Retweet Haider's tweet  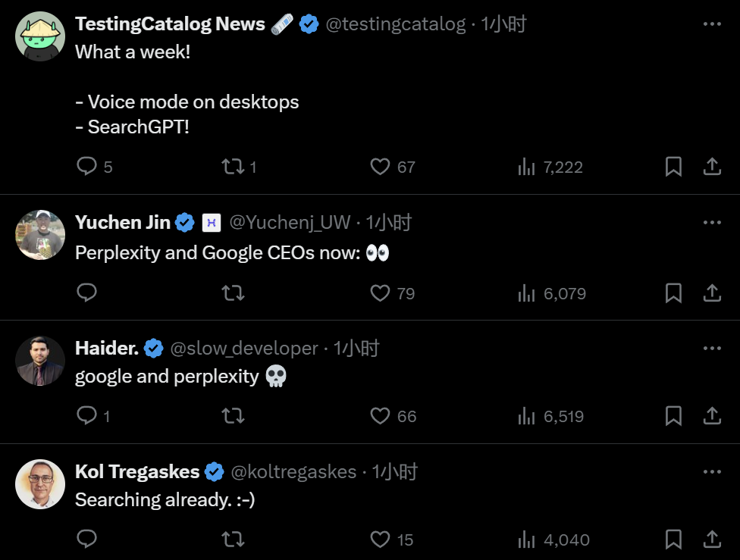point(232,415)
